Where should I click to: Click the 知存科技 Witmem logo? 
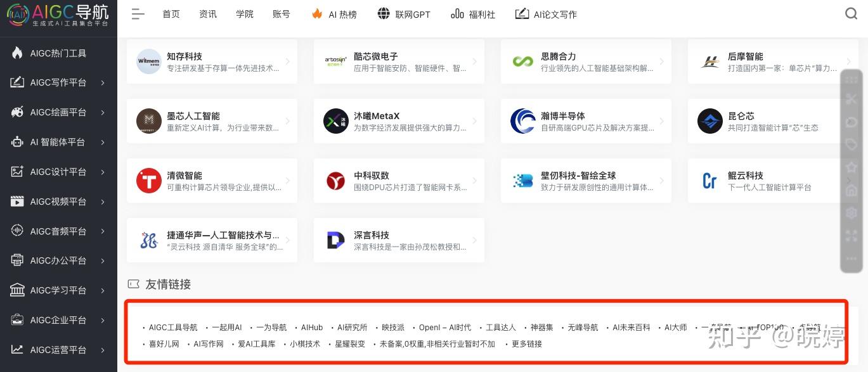pos(149,61)
